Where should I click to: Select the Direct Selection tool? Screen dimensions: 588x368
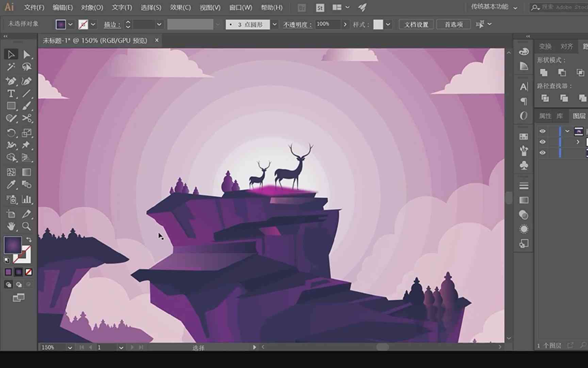[x=27, y=55]
